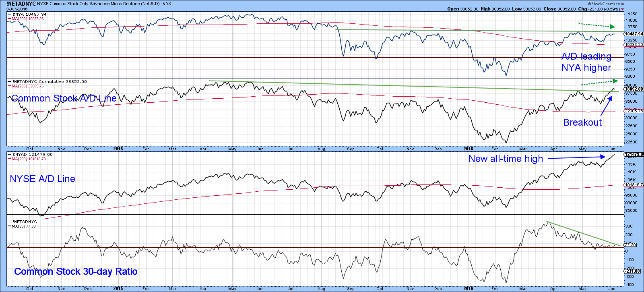Click the 38852.00 price tag on the axis

pos(634,89)
